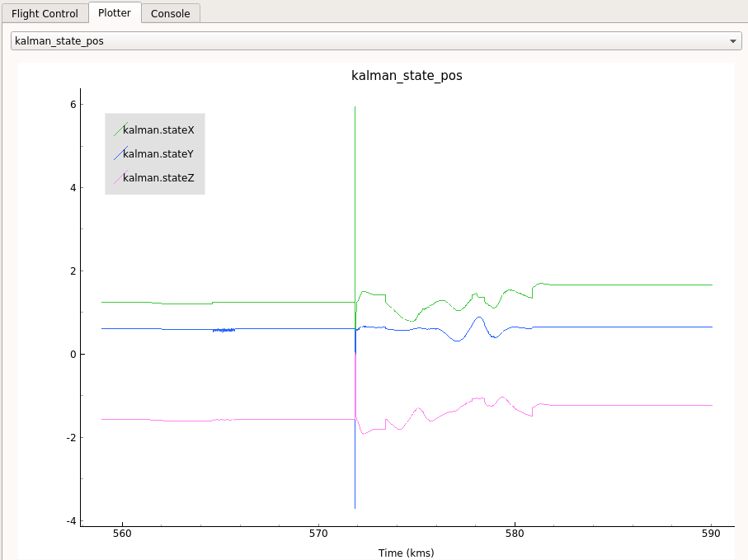Click the Time (kms) x-axis label
The image size is (748, 560).
point(406,553)
